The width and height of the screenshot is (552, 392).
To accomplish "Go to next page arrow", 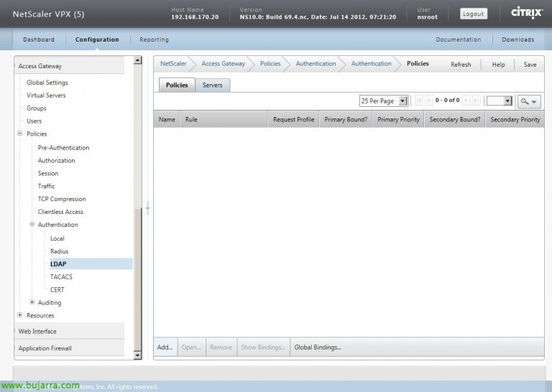I will click(466, 101).
